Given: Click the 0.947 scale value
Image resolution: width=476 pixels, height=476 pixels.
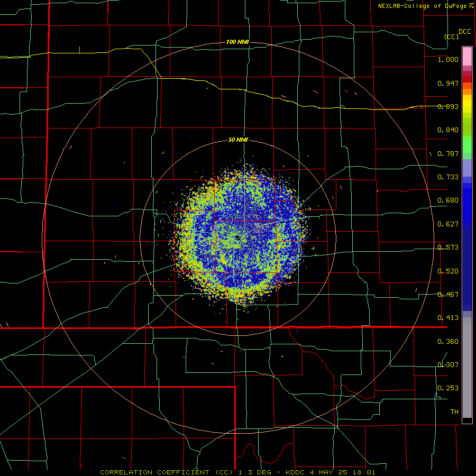Looking at the screenshot, I should click(x=448, y=83).
